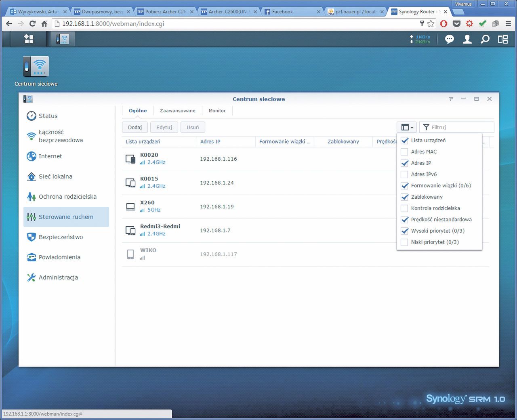This screenshot has height=420, width=517.
Task: Click the Network Center taskbar icon
Action: (x=63, y=39)
